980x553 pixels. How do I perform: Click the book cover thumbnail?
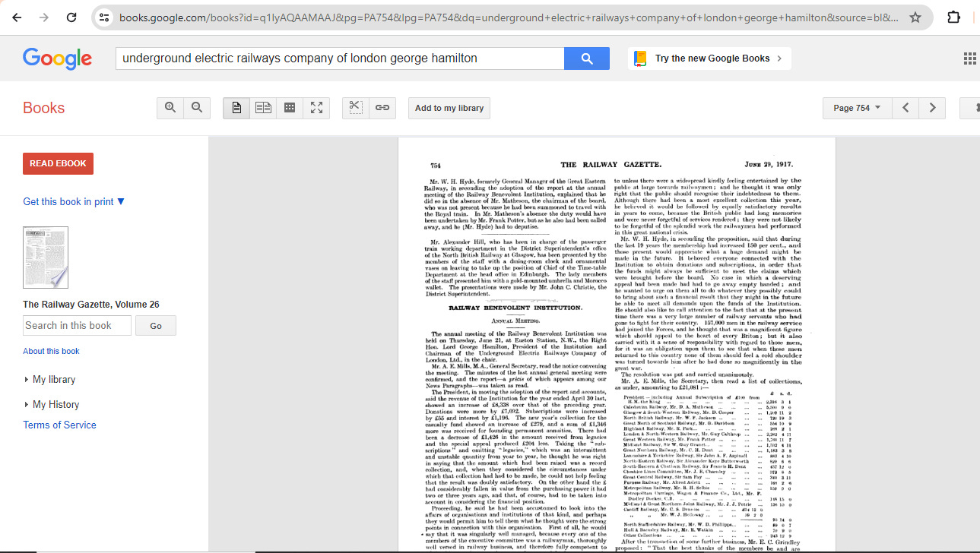(46, 258)
